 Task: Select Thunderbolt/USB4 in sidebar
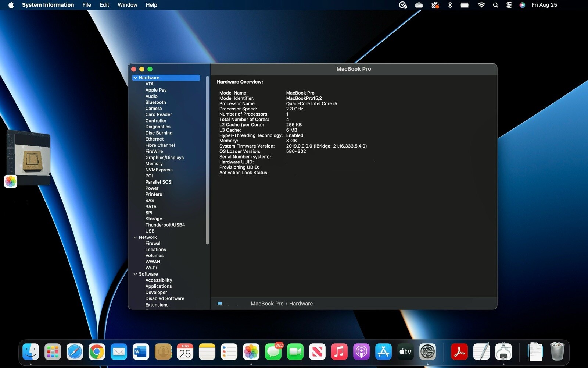pyautogui.click(x=165, y=225)
